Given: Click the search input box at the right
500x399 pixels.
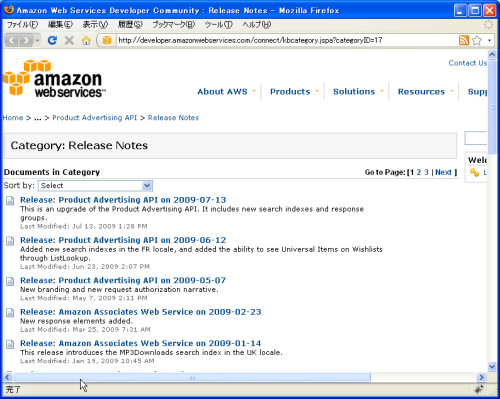Looking at the screenshot, I should click(476, 138).
